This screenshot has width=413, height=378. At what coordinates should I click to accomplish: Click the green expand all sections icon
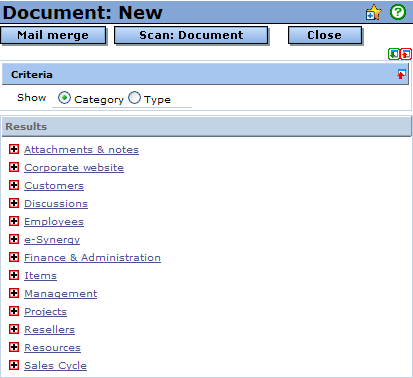[x=394, y=54]
